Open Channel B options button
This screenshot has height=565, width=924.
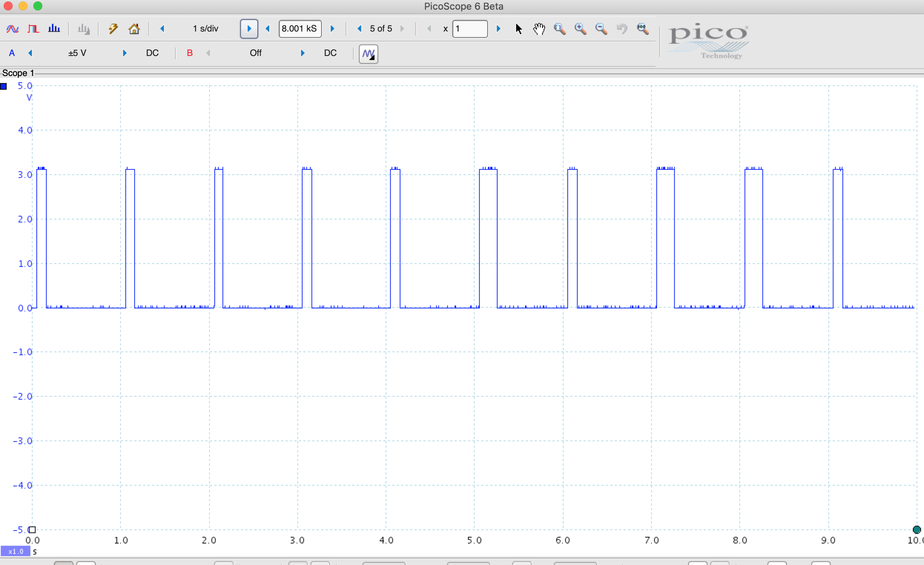pos(190,53)
